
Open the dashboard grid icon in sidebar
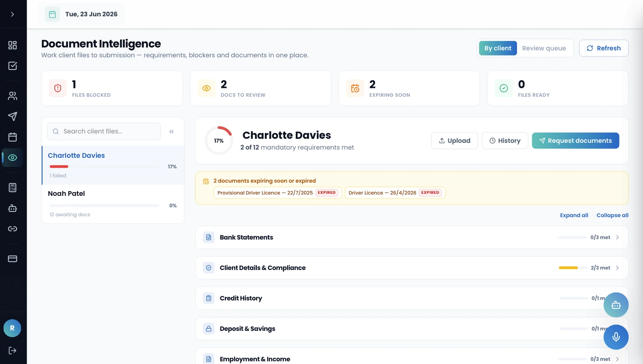click(x=12, y=45)
